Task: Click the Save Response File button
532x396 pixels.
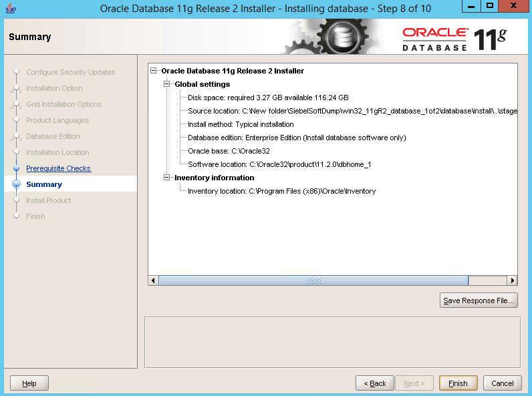Action: pos(479,301)
